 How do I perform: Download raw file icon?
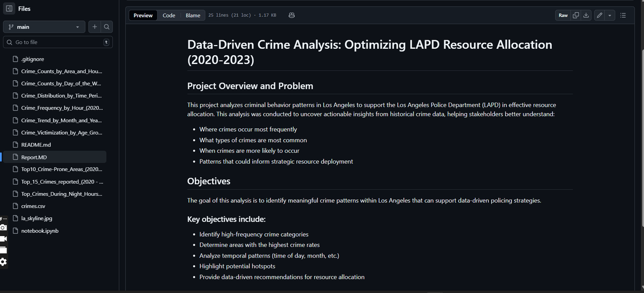[586, 16]
